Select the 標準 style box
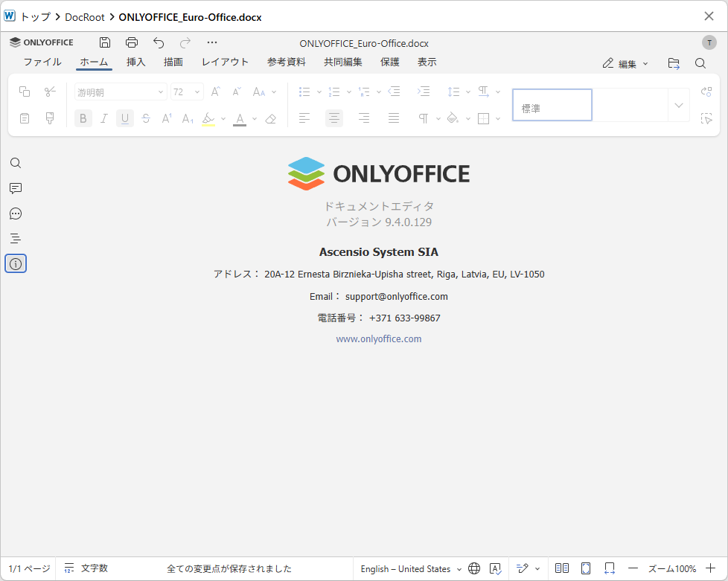The width and height of the screenshot is (728, 581). (552, 105)
